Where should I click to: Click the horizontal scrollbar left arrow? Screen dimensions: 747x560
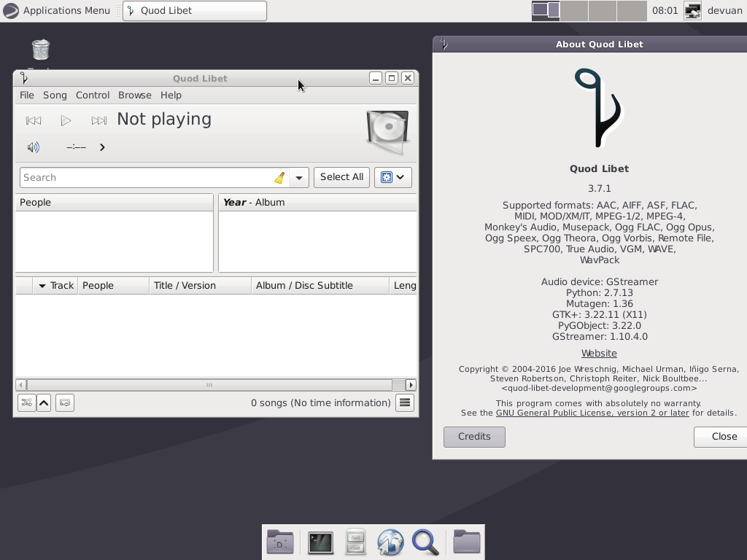[21, 385]
